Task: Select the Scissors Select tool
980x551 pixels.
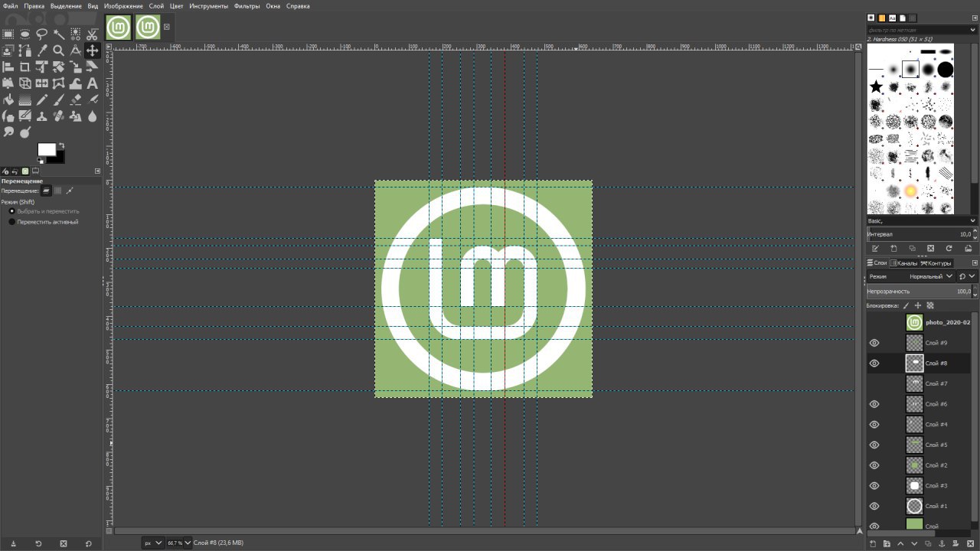Action: coord(92,34)
